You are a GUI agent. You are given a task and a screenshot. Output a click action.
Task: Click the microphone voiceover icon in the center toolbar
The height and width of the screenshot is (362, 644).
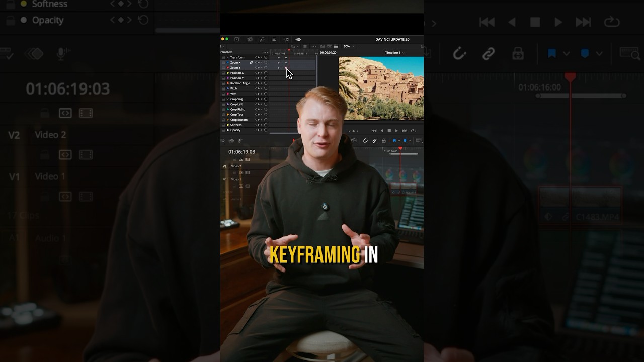[x=239, y=141]
